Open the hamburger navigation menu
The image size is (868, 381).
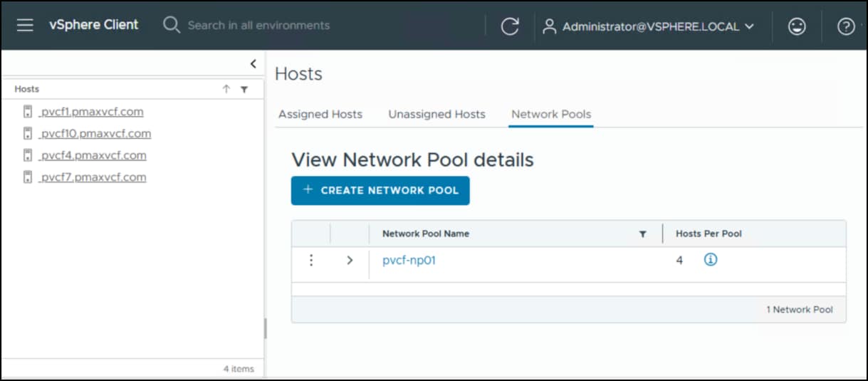click(x=25, y=25)
